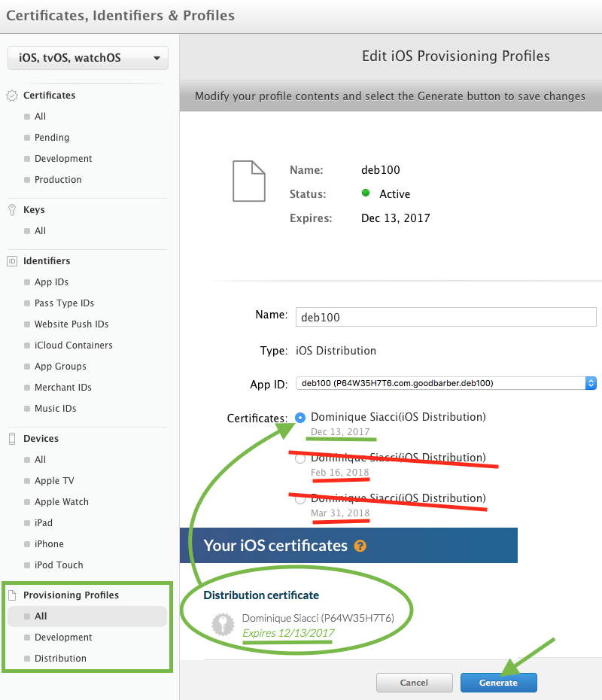Select the certificate expiring Dec 13, 2017

(301, 417)
